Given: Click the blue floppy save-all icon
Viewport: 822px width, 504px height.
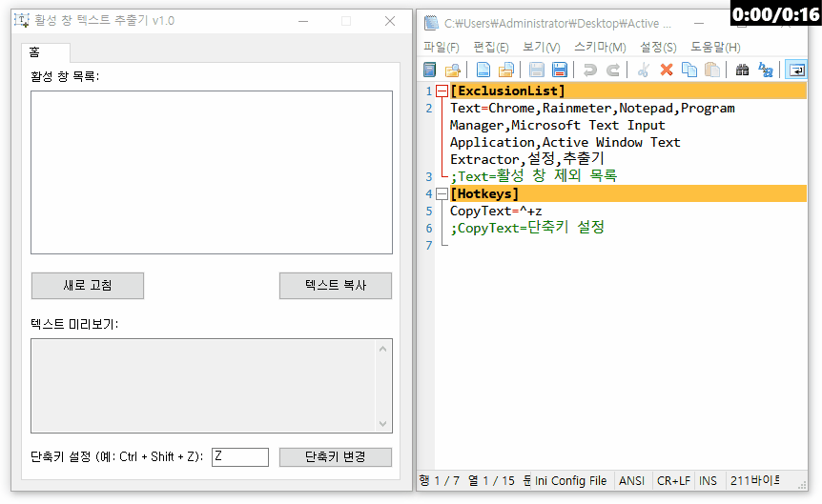Looking at the screenshot, I should [560, 70].
